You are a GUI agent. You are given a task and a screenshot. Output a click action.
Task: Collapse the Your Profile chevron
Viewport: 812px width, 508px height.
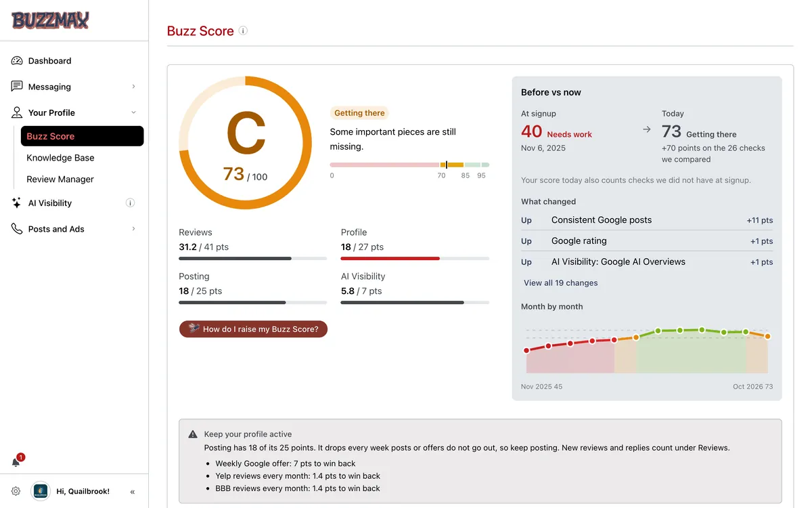click(133, 112)
